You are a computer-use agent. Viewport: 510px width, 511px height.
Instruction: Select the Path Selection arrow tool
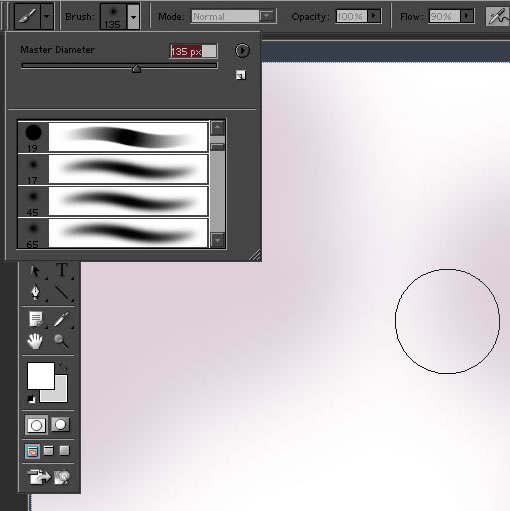point(36,271)
